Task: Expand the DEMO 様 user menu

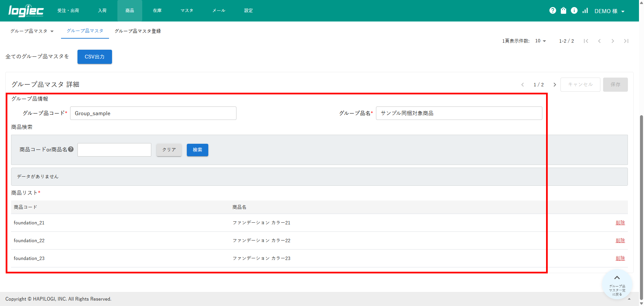Action: point(609,11)
